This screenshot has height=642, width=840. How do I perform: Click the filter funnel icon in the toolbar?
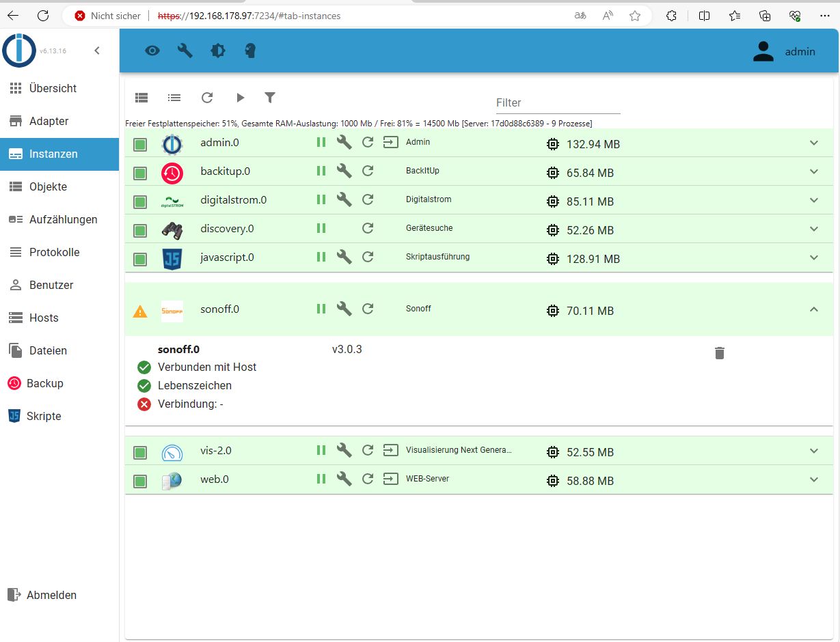point(270,98)
